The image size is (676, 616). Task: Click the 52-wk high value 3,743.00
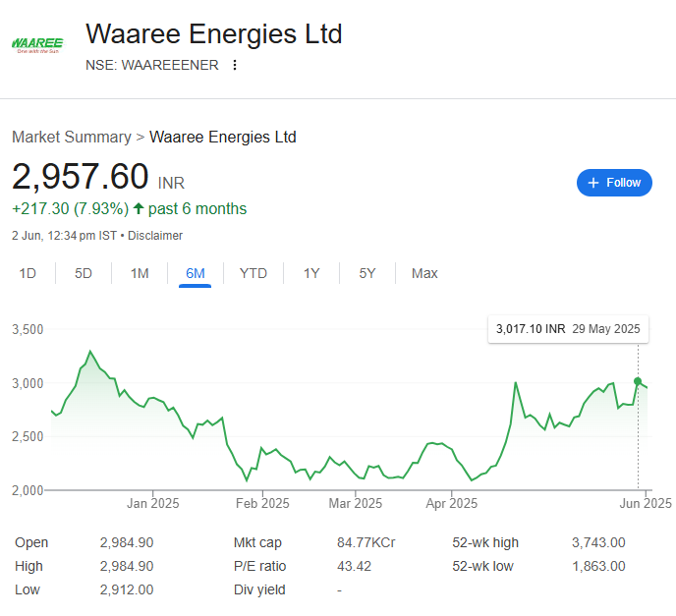point(598,542)
